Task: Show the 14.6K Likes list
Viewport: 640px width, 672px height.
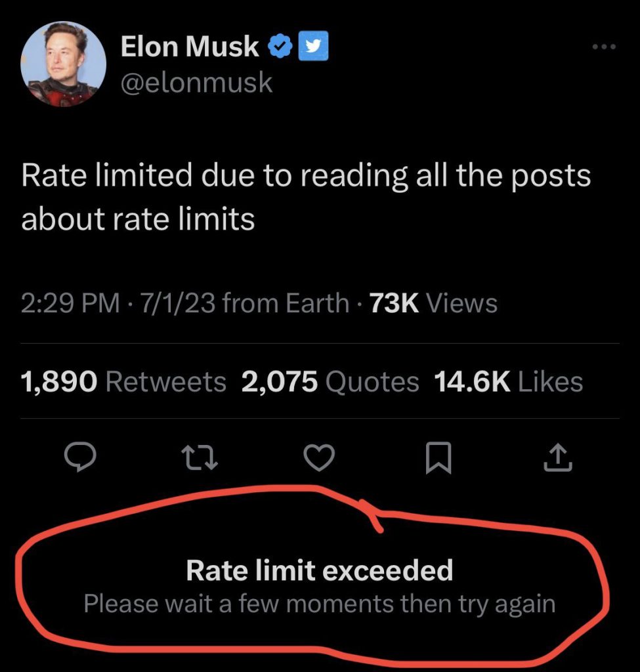Action: click(509, 381)
